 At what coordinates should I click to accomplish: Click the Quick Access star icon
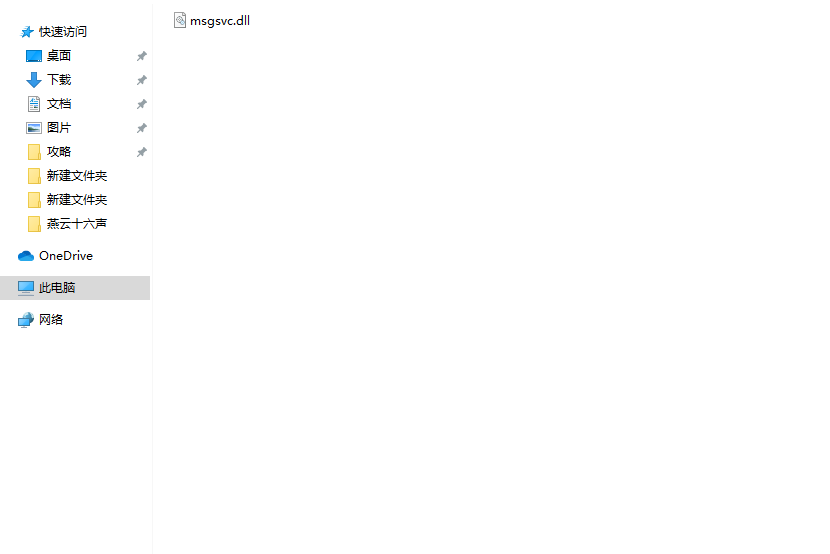pos(26,32)
